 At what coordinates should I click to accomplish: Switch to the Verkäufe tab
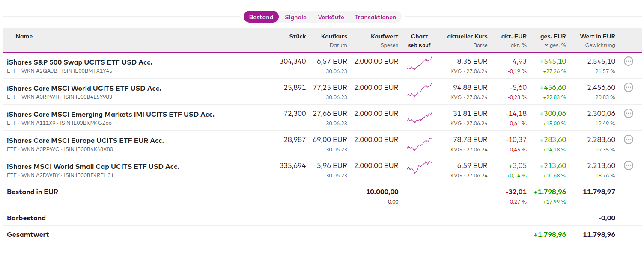pos(331,17)
